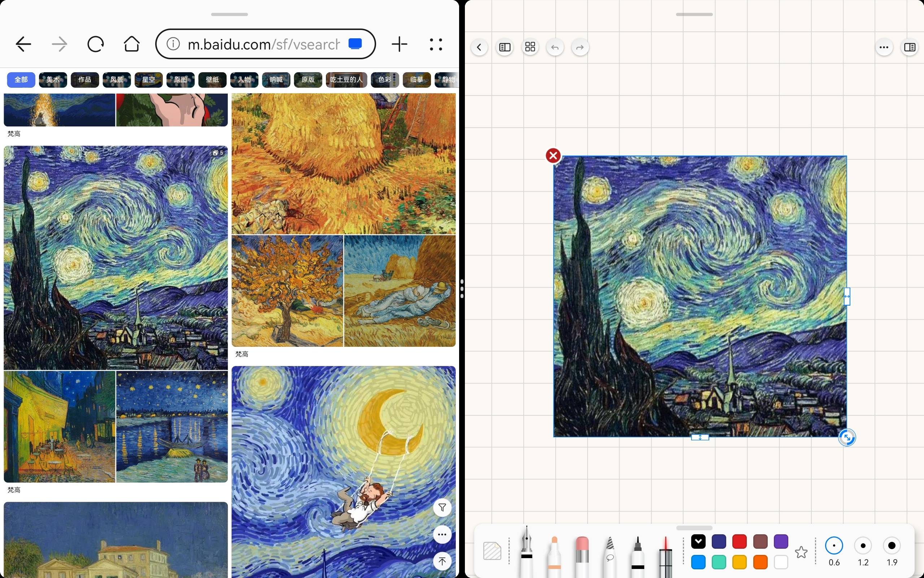Screen dimensions: 924x578
Task: Open favorite colors star
Action: pyautogui.click(x=801, y=552)
